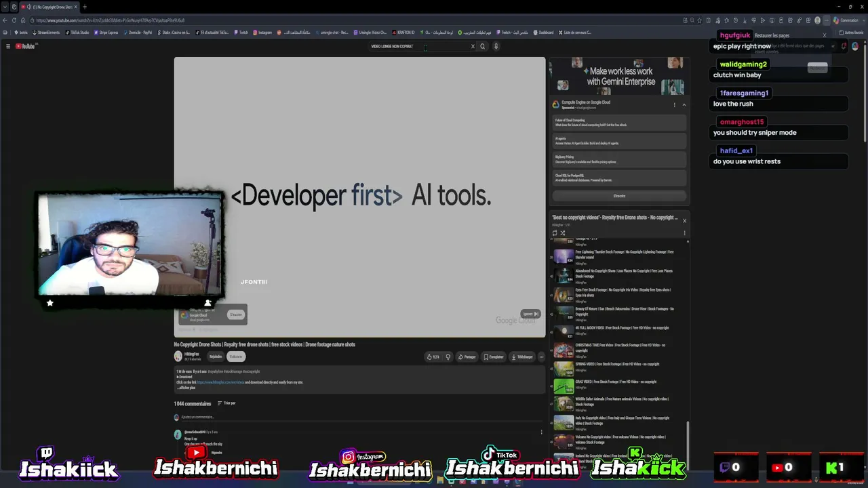The width and height of the screenshot is (868, 488).
Task: Play GRAS VIDEO free stock footage
Action: coord(618,386)
